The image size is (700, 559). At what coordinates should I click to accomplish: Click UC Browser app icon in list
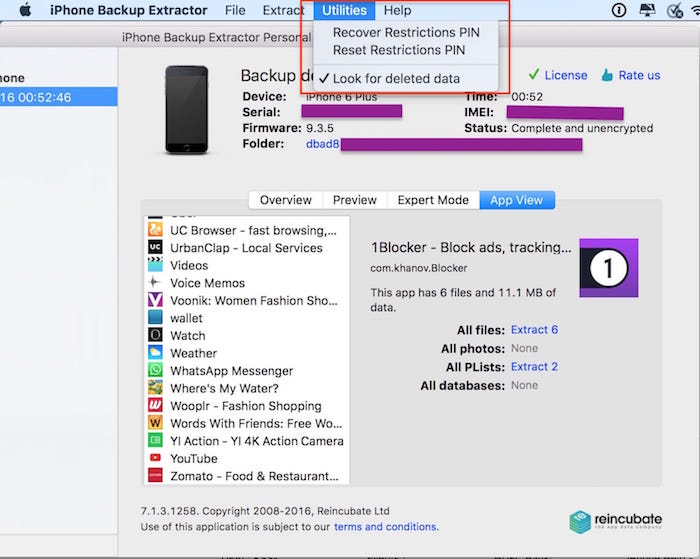coord(155,229)
